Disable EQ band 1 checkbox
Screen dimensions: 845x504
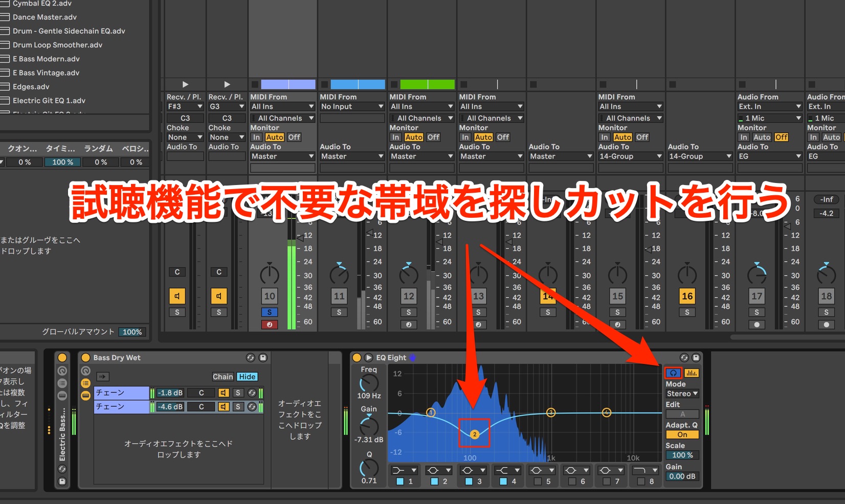tap(400, 482)
